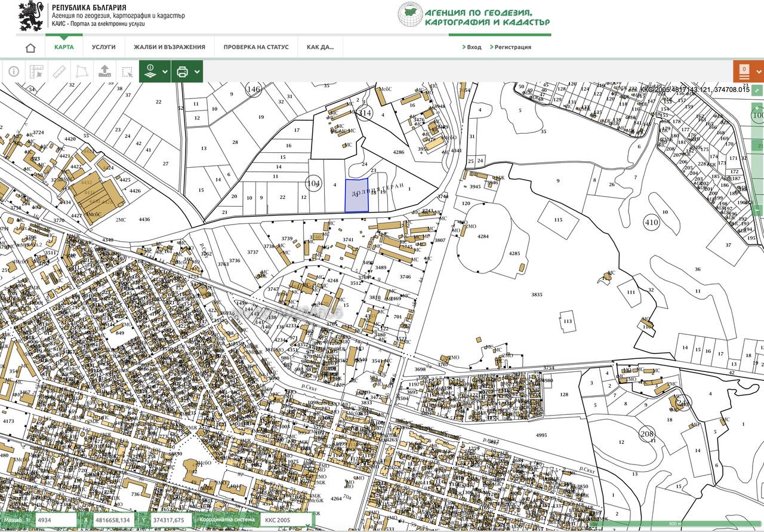The height and width of the screenshot is (532, 764).
Task: Zoom out the map with minus
Action: click(758, 210)
